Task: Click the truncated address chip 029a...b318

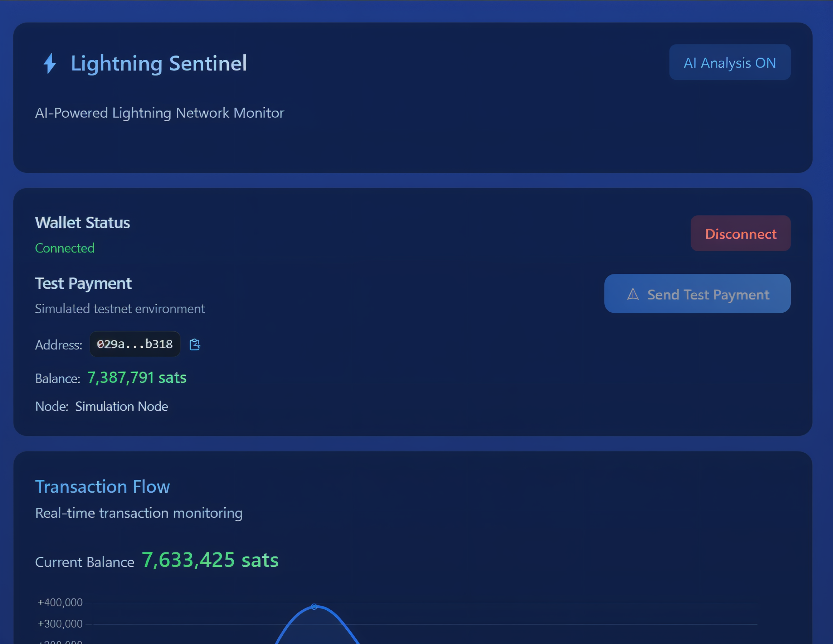Action: click(135, 344)
